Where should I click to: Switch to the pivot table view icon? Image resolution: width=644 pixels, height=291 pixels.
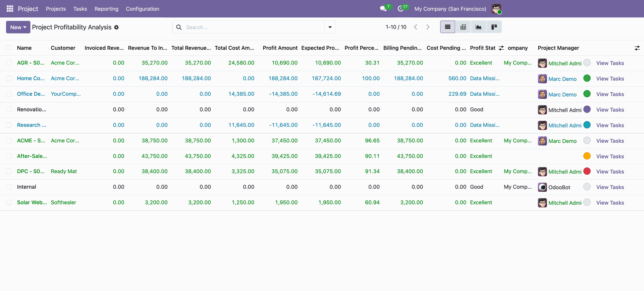point(463,27)
